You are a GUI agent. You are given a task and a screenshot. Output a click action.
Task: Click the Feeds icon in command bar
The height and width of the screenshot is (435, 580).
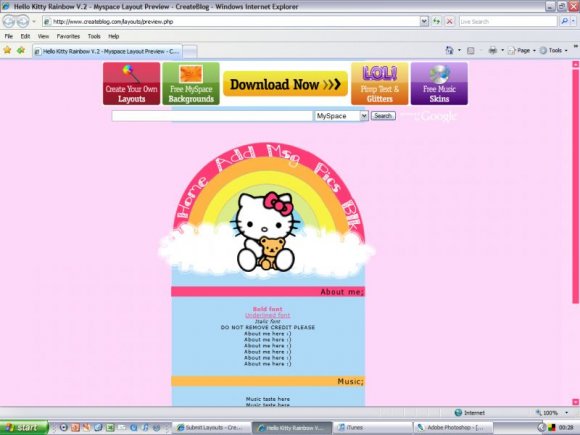point(471,50)
